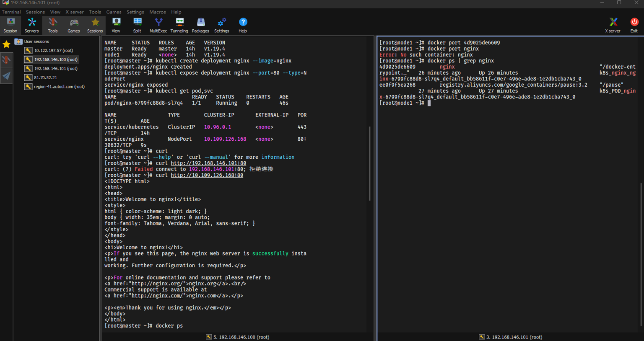Select the yellow star favorites sidebar tab

pyautogui.click(x=6, y=44)
